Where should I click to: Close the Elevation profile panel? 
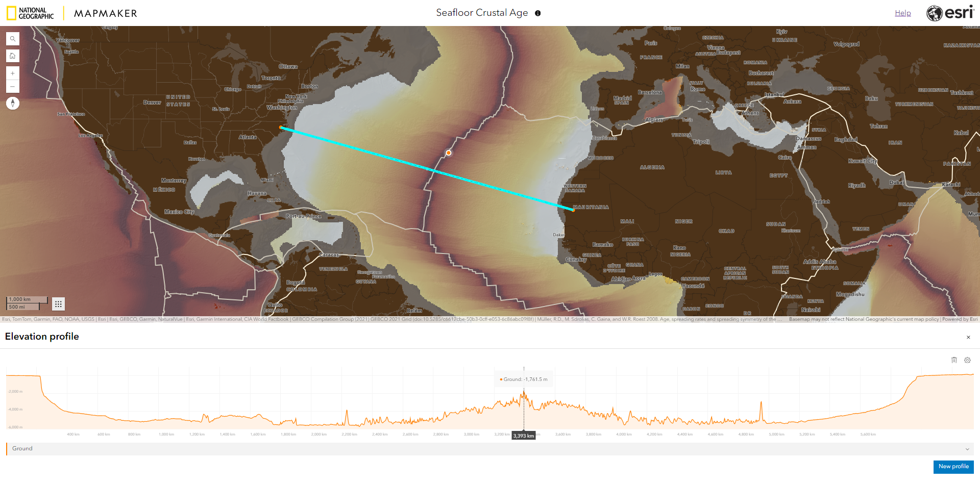[x=968, y=337]
